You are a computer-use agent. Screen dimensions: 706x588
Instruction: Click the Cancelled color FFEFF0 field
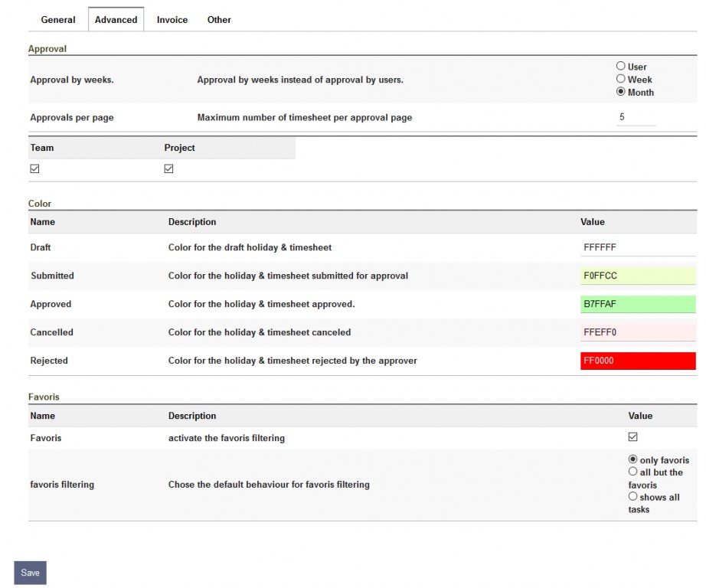[638, 332]
